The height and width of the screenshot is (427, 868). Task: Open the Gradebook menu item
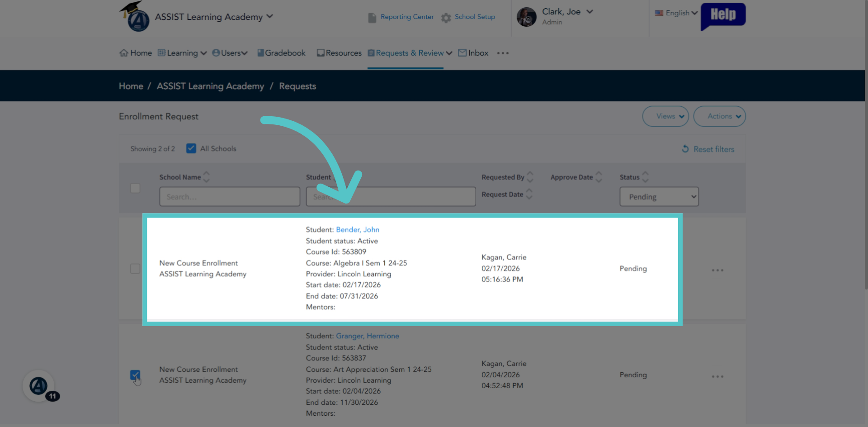point(281,53)
